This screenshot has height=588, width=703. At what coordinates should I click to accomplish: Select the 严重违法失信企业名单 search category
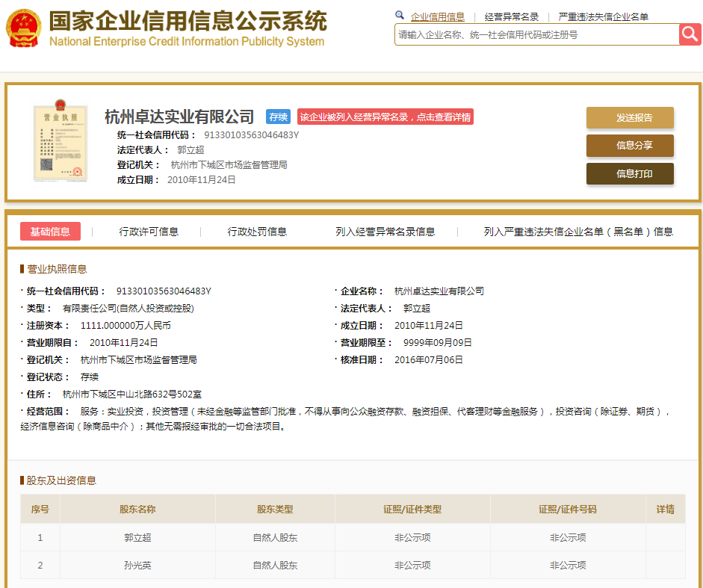[603, 16]
